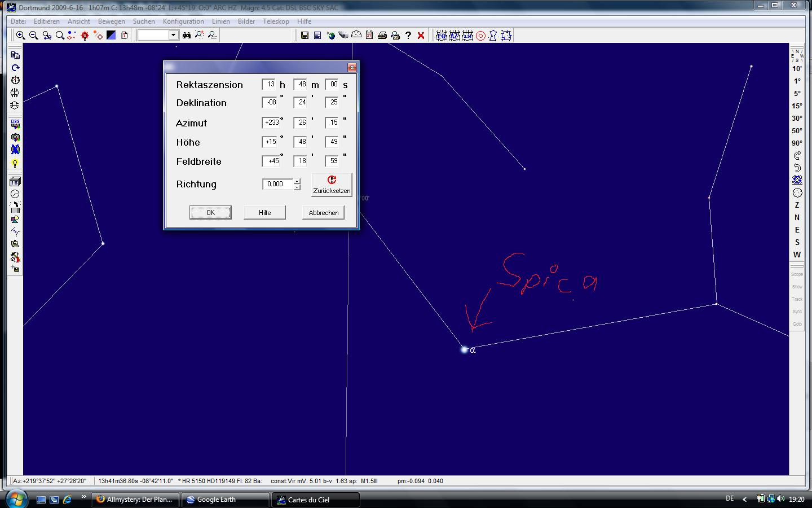This screenshot has height=508, width=812.
Task: Click the constellation boundary icon at toolbar end
Action: [x=506, y=36]
